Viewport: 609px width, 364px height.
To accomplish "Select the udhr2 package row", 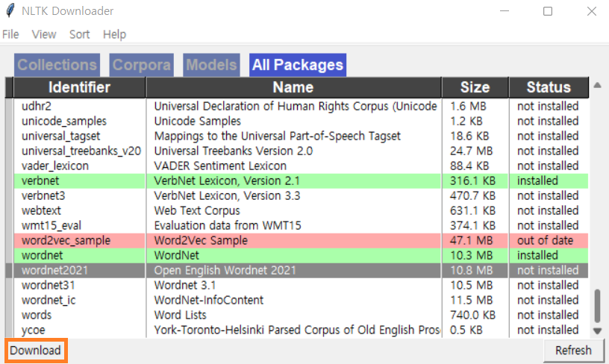I will click(301, 106).
